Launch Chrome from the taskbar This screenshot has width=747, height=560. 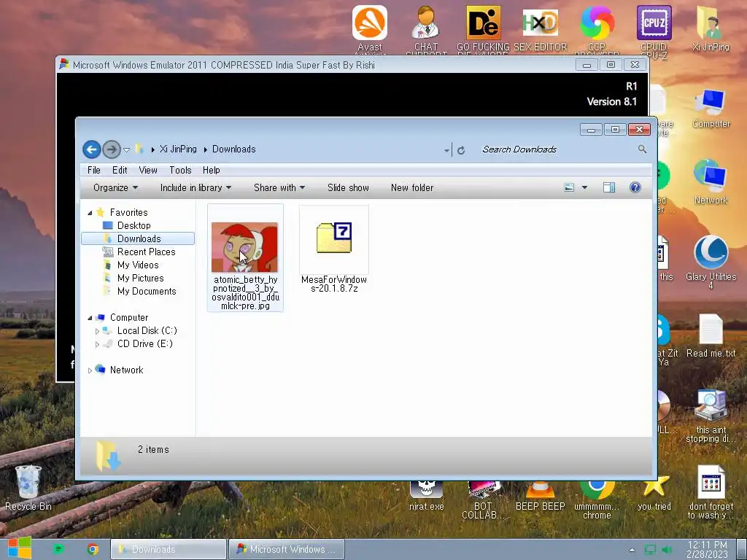[93, 550]
